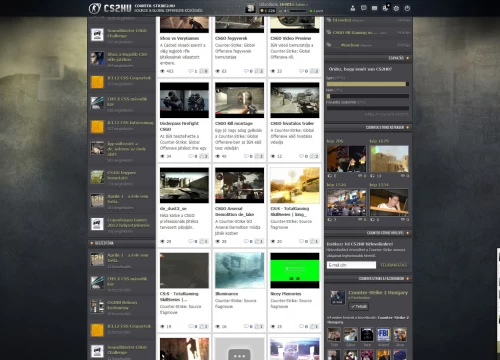Click the newsletter subscribe button
This screenshot has width=500, height=360.
click(394, 265)
